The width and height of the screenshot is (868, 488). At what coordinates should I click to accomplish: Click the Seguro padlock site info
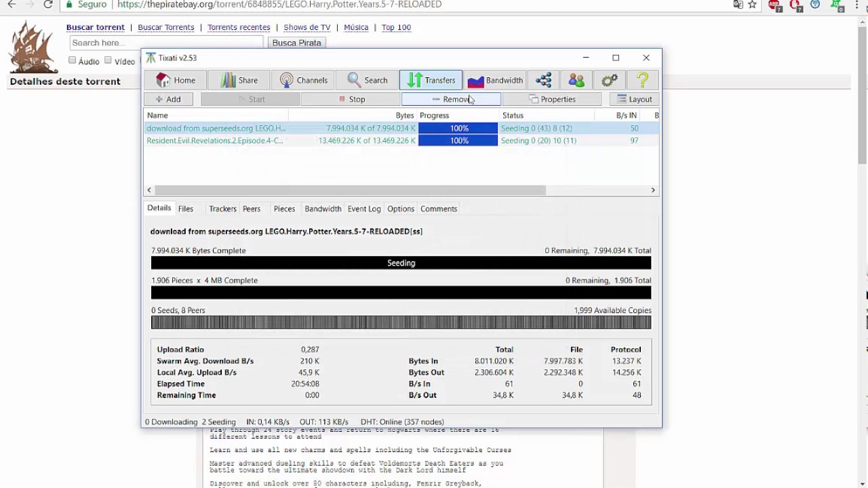85,4
